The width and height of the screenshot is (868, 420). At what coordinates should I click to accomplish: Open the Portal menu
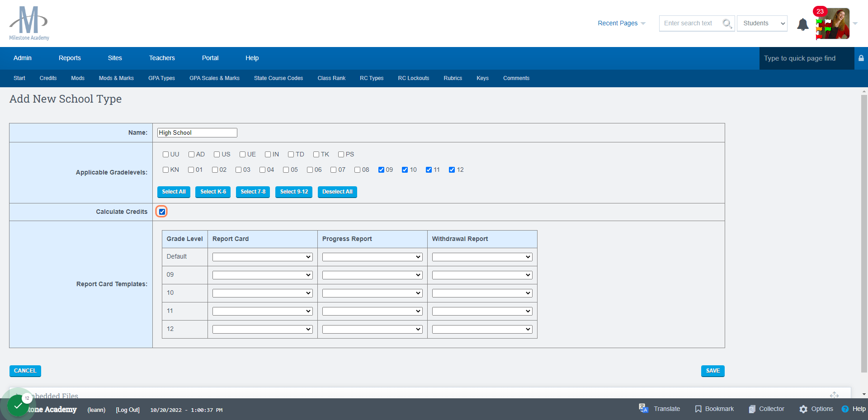[210, 58]
